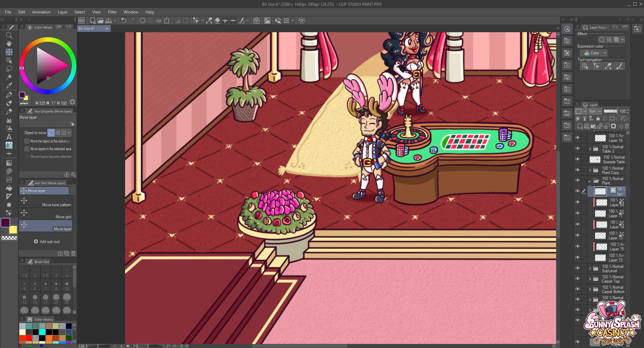Click the Open file icon in the command bar

click(x=101, y=20)
